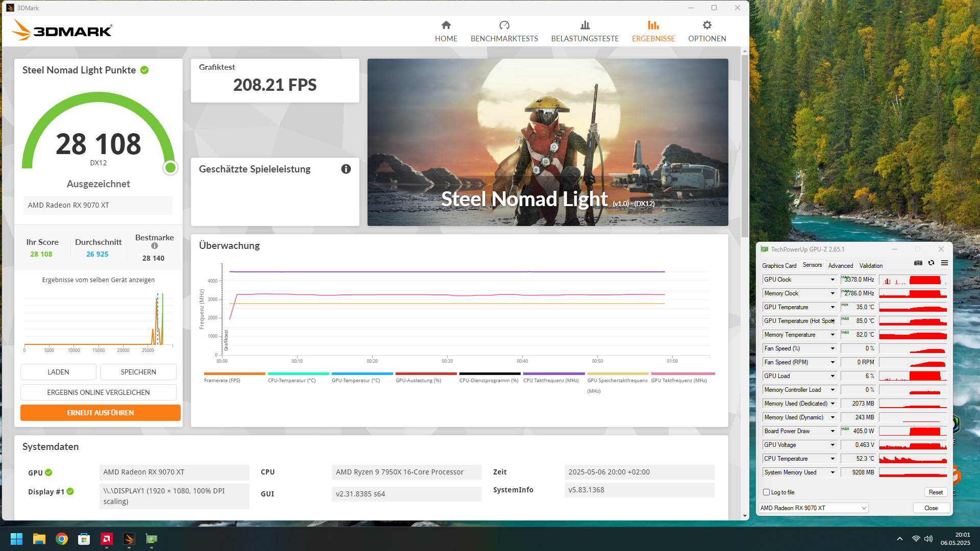Switch to Graphics Card tab
The height and width of the screenshot is (551, 980).
pyautogui.click(x=779, y=266)
